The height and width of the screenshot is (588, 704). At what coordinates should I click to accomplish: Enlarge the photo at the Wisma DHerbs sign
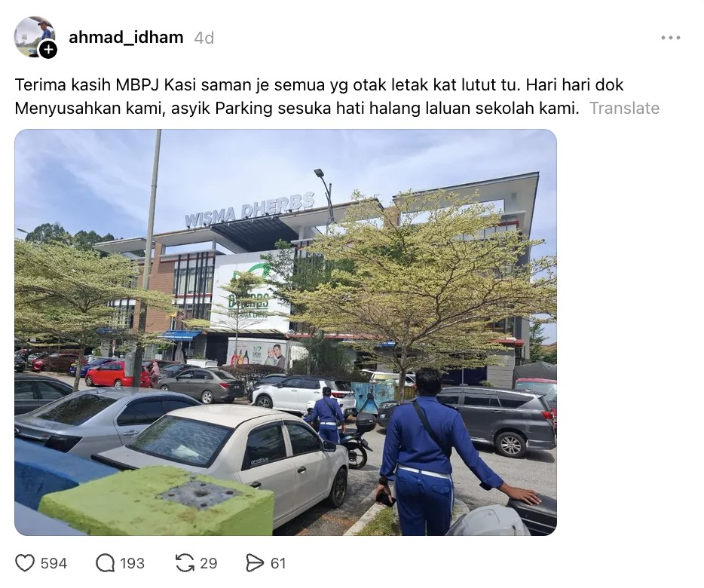pos(249,210)
